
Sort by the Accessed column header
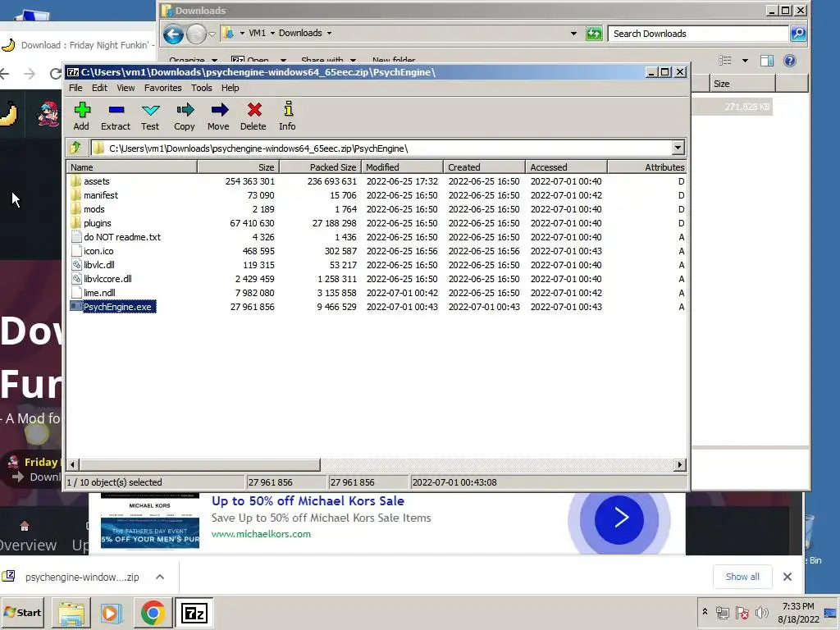click(567, 167)
